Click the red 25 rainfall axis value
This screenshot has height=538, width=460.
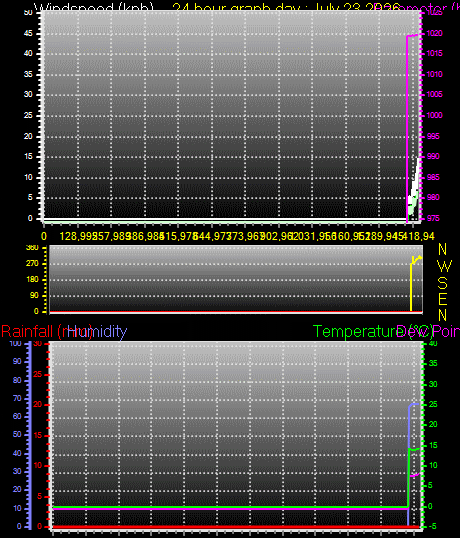[38, 374]
